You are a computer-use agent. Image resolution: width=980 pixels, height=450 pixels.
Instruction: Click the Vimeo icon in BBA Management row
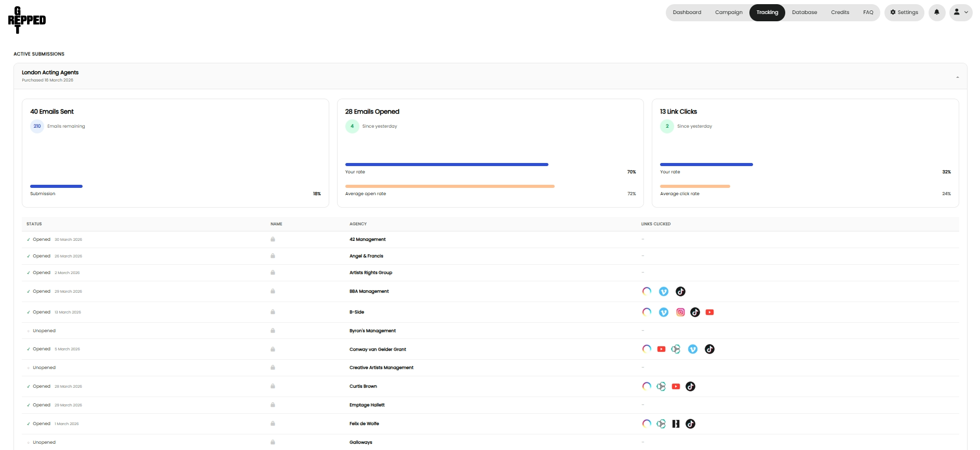click(x=664, y=292)
